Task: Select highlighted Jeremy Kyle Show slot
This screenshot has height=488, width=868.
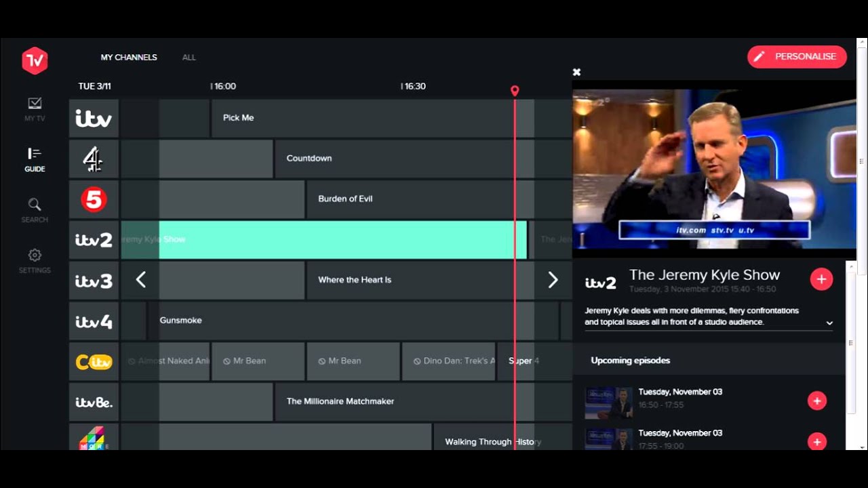Action: [x=323, y=240]
